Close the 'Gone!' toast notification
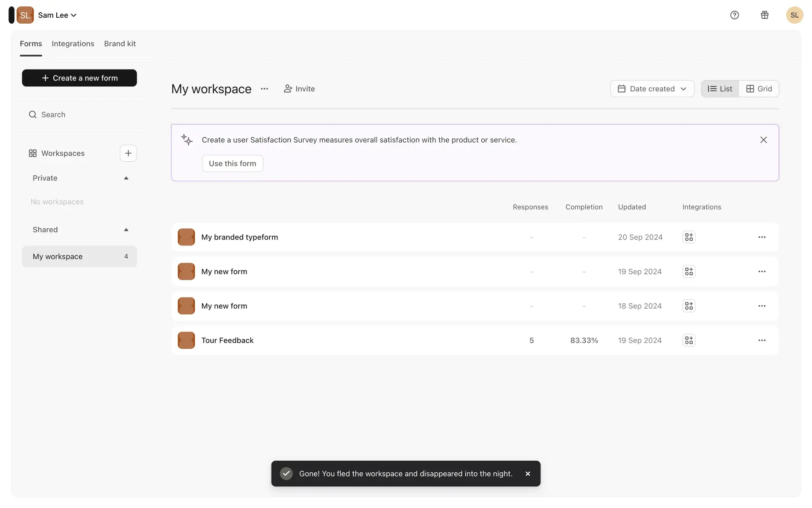 click(528, 474)
